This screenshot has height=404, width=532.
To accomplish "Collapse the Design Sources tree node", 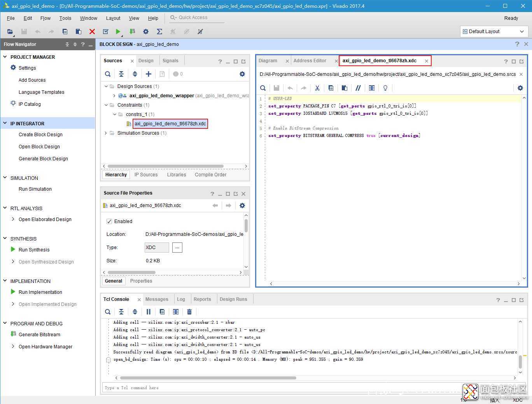I will 106,86.
